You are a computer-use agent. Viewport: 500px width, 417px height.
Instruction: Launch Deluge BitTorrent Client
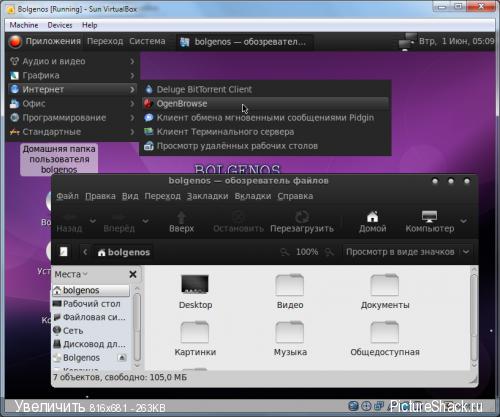[265, 89]
